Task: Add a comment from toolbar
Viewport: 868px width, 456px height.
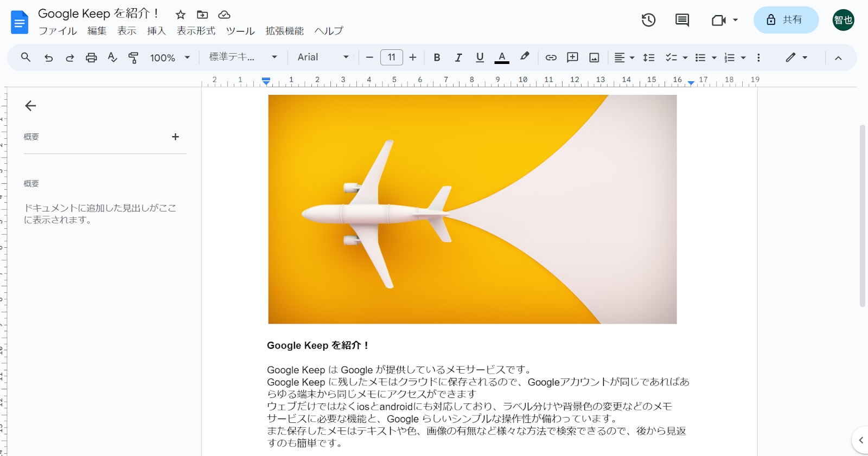Action: coord(572,57)
